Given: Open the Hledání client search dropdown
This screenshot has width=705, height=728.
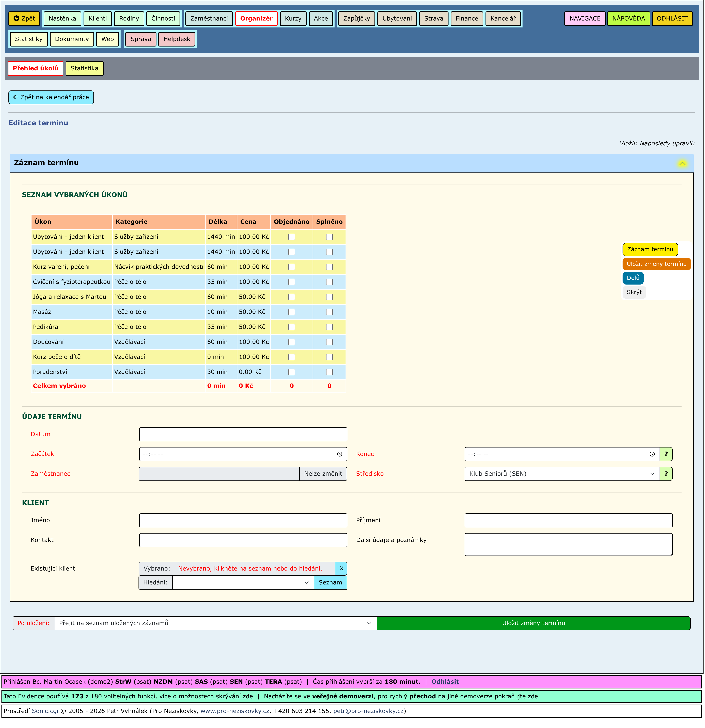Looking at the screenshot, I should (243, 582).
